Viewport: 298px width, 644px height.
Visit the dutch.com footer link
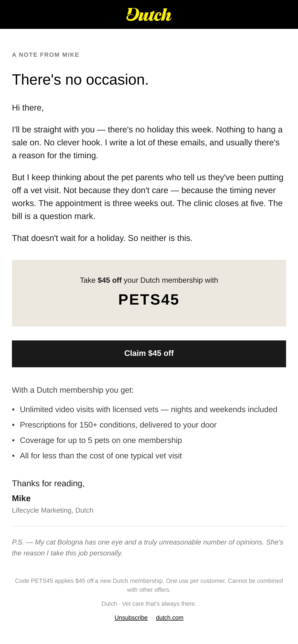click(169, 618)
